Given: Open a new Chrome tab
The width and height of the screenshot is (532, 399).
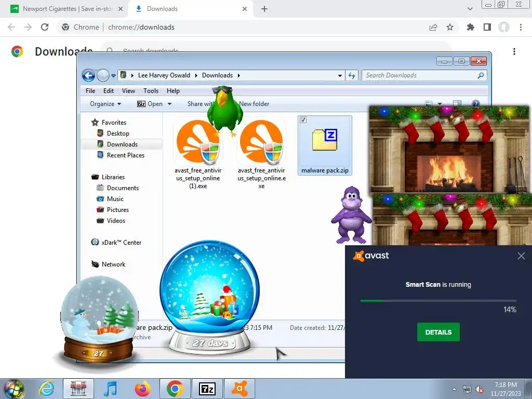Looking at the screenshot, I should [x=264, y=9].
